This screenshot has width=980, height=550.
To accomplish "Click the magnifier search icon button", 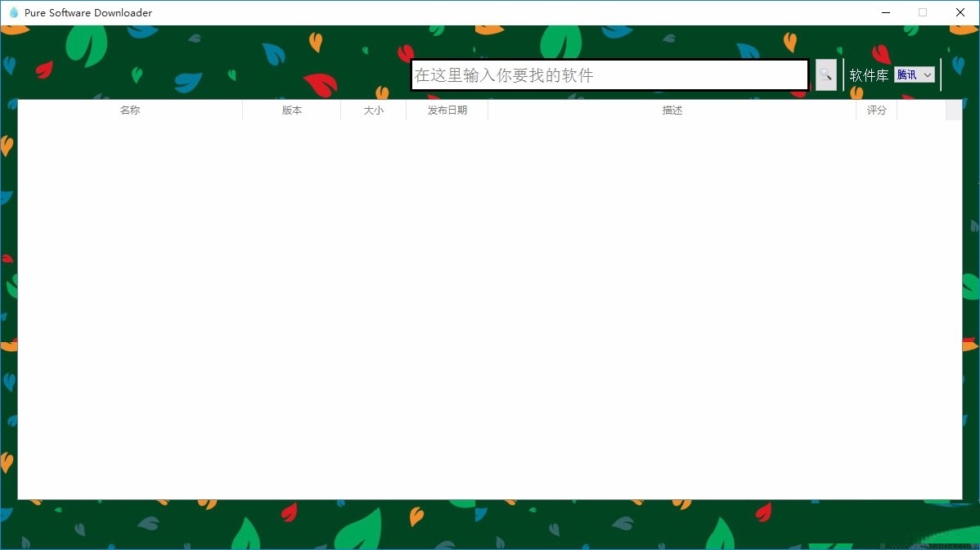I will [x=825, y=75].
